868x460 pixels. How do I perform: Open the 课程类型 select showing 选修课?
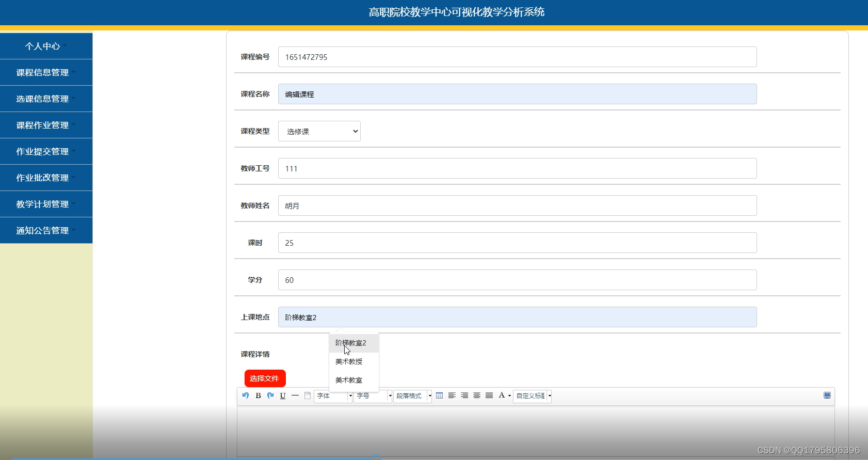coord(319,131)
